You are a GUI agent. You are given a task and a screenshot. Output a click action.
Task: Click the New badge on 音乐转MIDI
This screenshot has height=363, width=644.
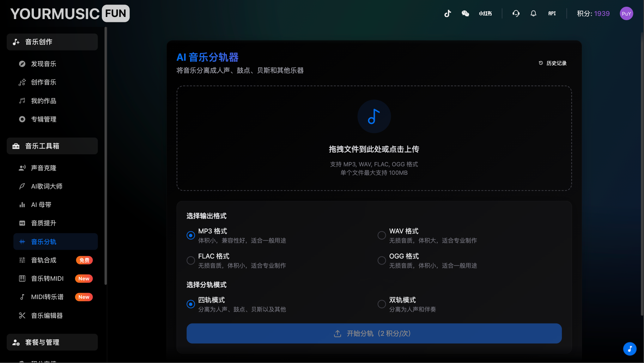tap(84, 279)
